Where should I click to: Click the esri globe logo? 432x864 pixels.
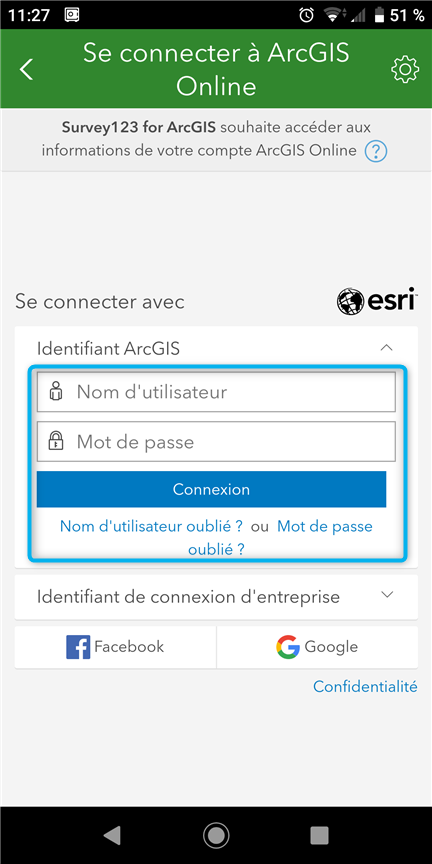351,301
